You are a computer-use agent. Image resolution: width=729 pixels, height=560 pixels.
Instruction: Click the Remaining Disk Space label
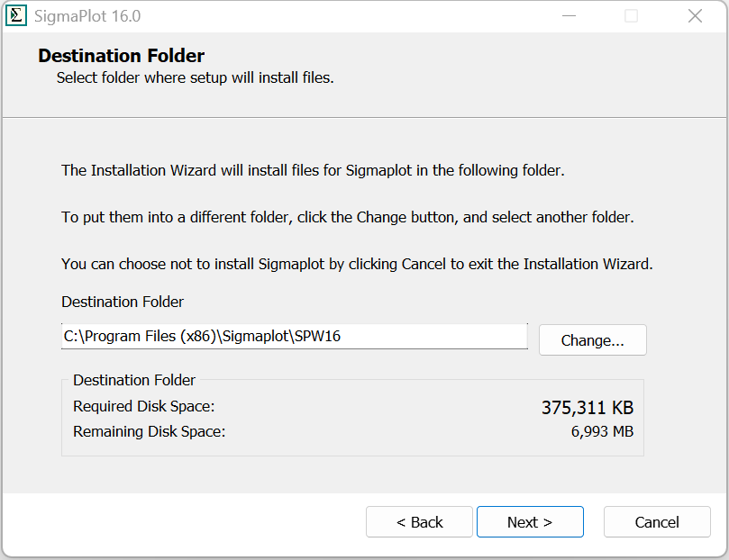[x=149, y=431]
